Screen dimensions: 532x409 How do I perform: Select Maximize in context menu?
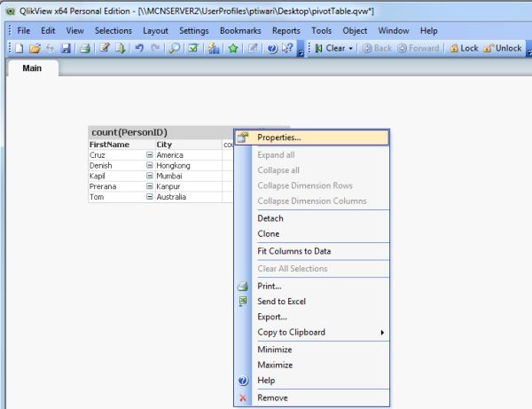click(312, 366)
